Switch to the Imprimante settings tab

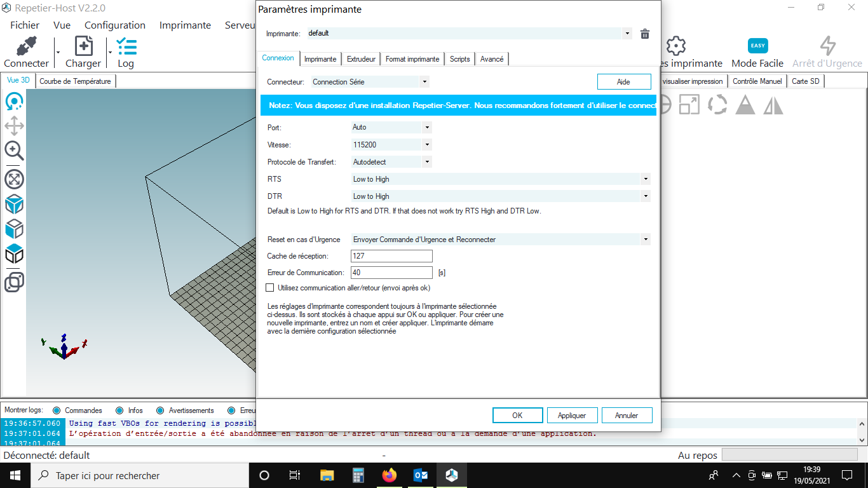(x=320, y=59)
